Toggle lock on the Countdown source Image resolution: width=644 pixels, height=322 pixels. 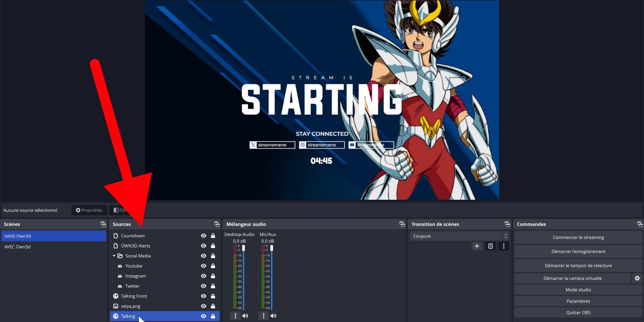coord(213,236)
